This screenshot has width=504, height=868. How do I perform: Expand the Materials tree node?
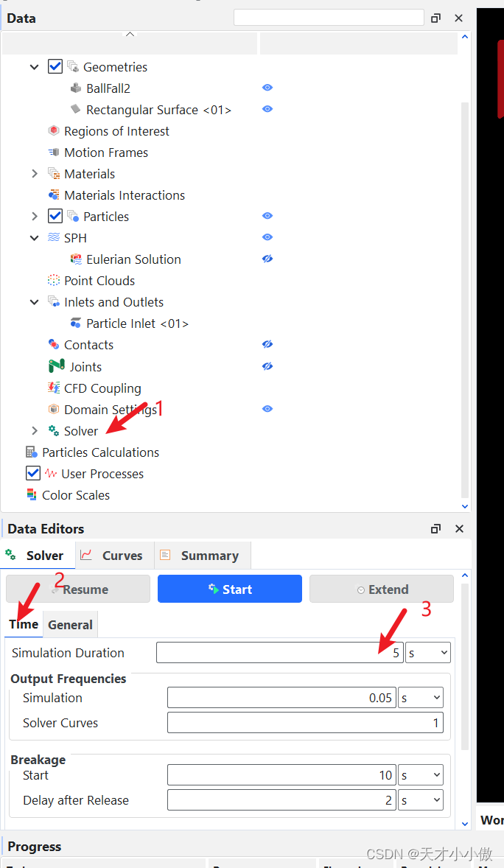click(35, 174)
